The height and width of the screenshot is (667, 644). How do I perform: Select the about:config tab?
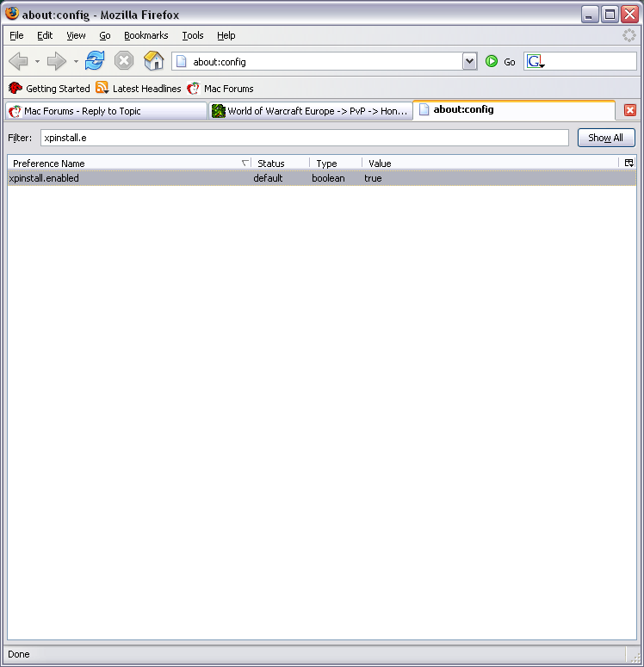(514, 110)
